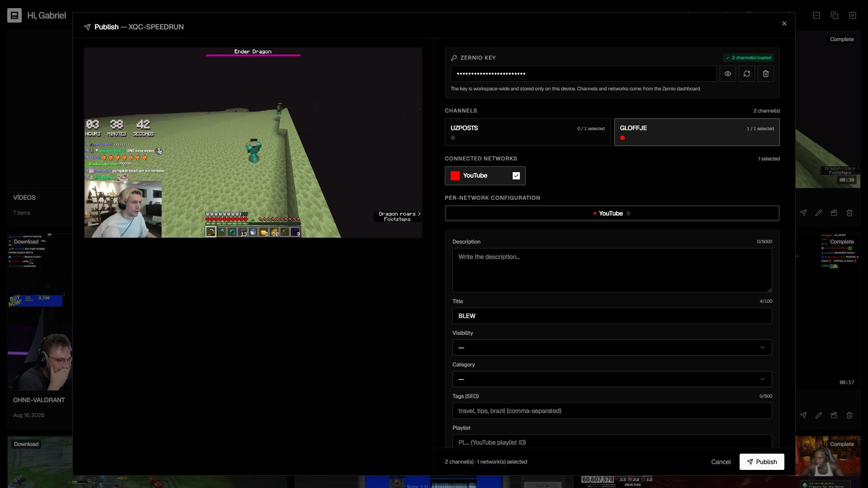
Task: Focus the Description text area
Action: [x=612, y=270]
